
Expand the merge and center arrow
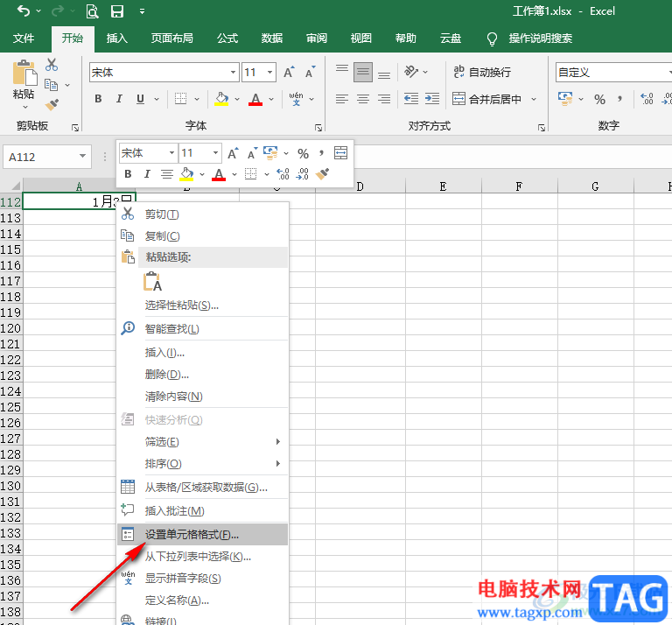coord(534,99)
